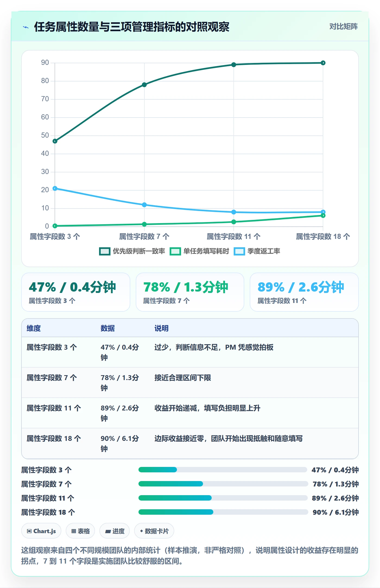The image size is (380, 588).
Task: Click the chart x-axis label 属性字段数 18 个
Action: pyautogui.click(x=323, y=237)
